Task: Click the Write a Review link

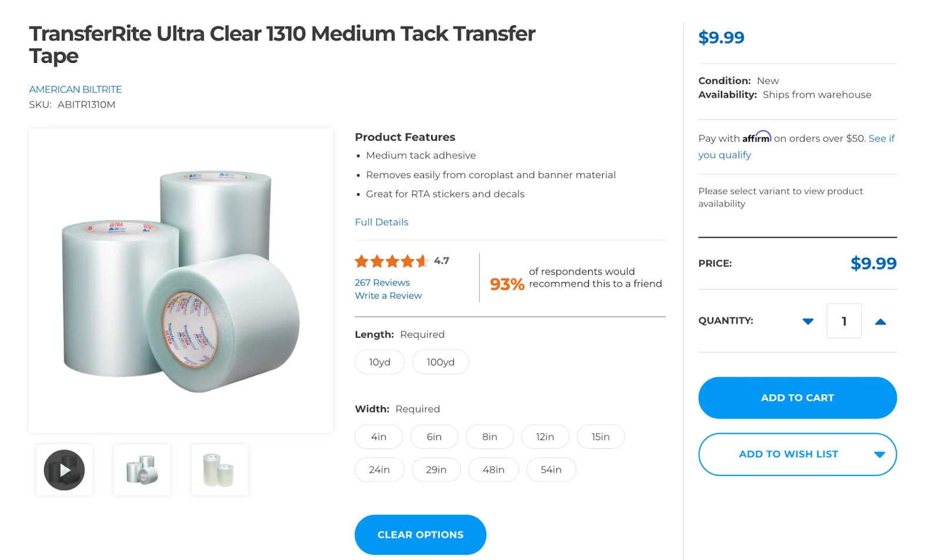Action: click(x=388, y=296)
